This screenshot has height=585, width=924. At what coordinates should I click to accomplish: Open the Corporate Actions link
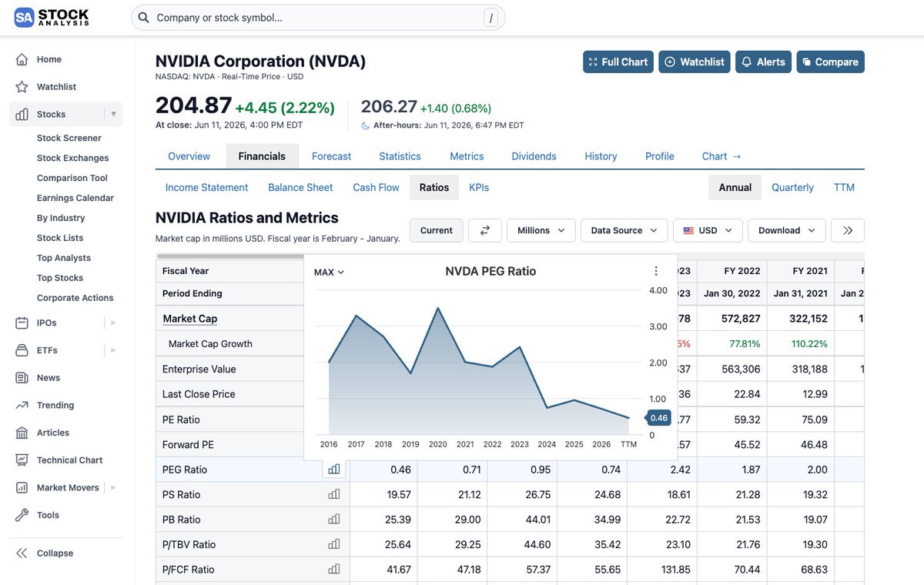click(x=75, y=298)
